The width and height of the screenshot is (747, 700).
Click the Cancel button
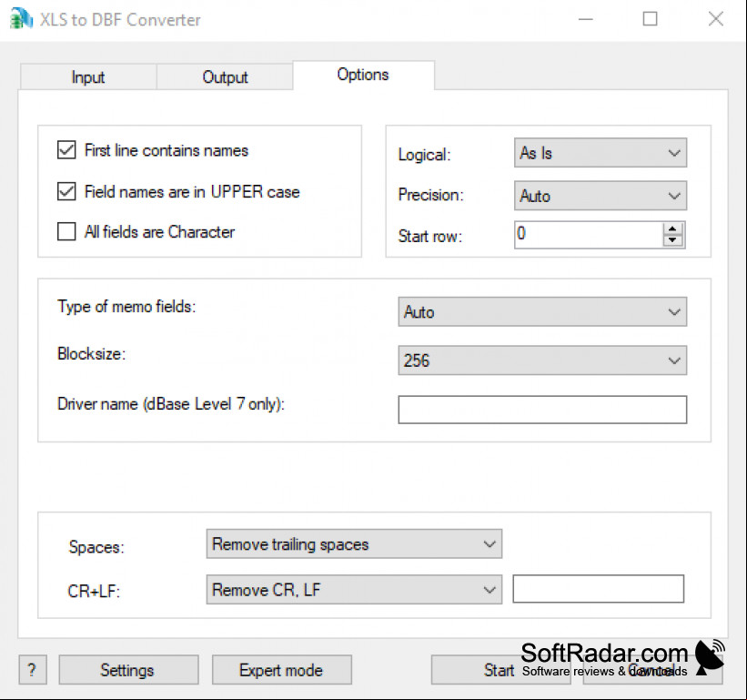pos(652,669)
